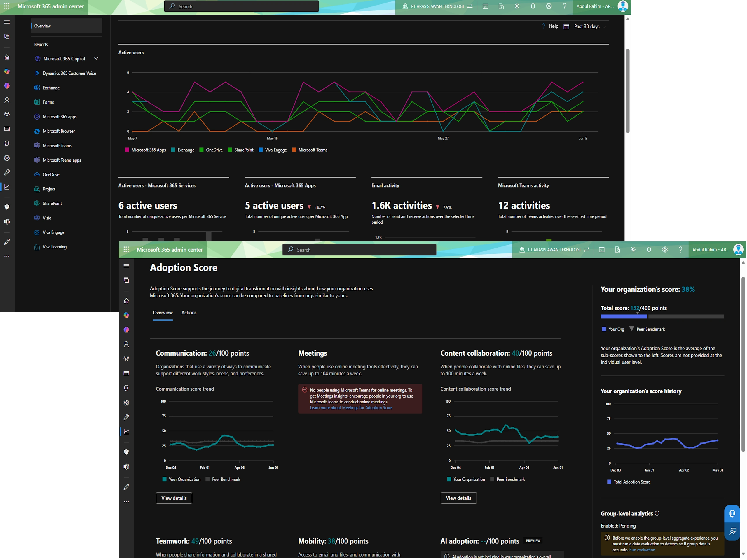The image size is (747, 560).
Task: Click the Run evaluation link
Action: coord(642,550)
